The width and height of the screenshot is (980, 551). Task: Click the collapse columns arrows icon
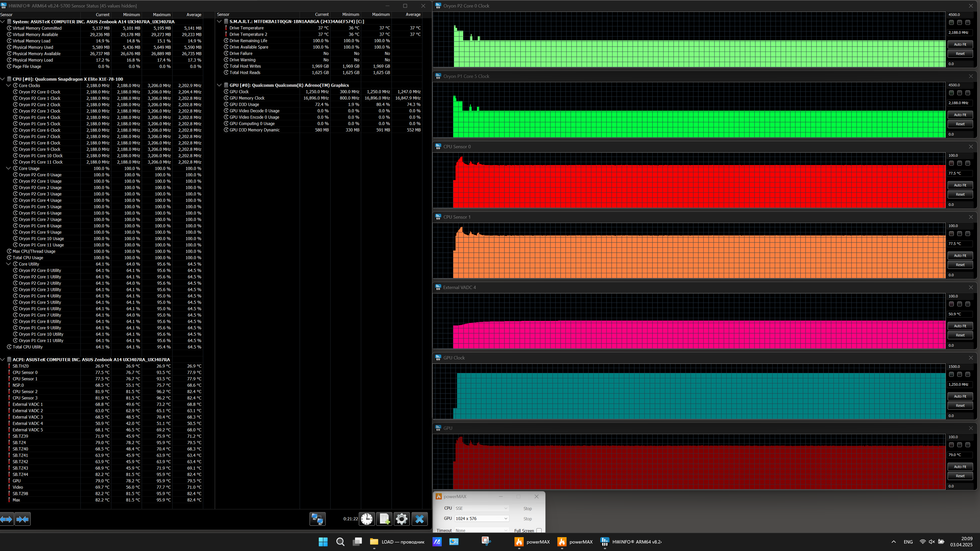click(x=23, y=519)
